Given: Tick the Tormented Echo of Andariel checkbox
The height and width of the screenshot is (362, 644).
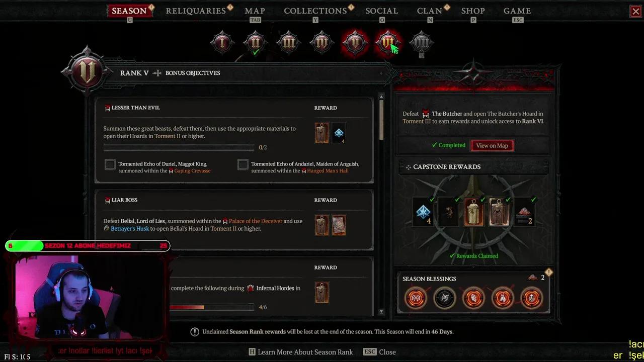Looking at the screenshot, I should (x=243, y=165).
